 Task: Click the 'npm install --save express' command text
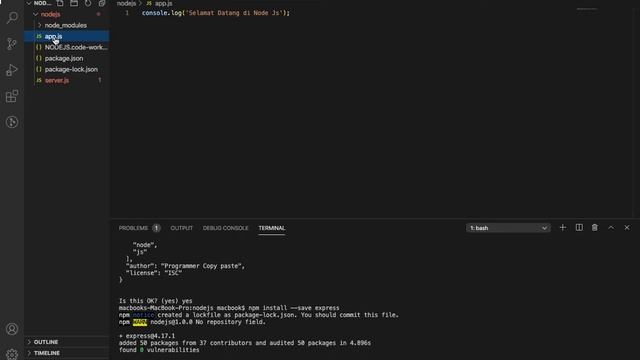coord(294,308)
